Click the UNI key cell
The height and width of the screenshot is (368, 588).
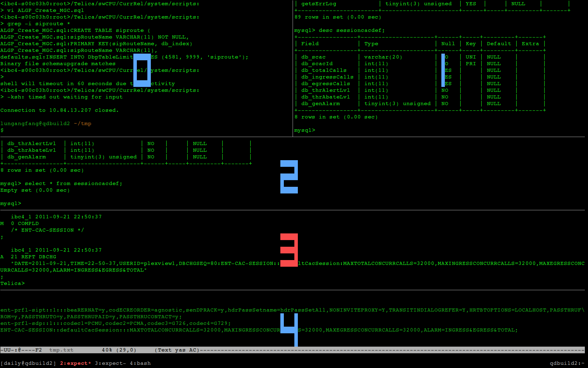tap(471, 57)
